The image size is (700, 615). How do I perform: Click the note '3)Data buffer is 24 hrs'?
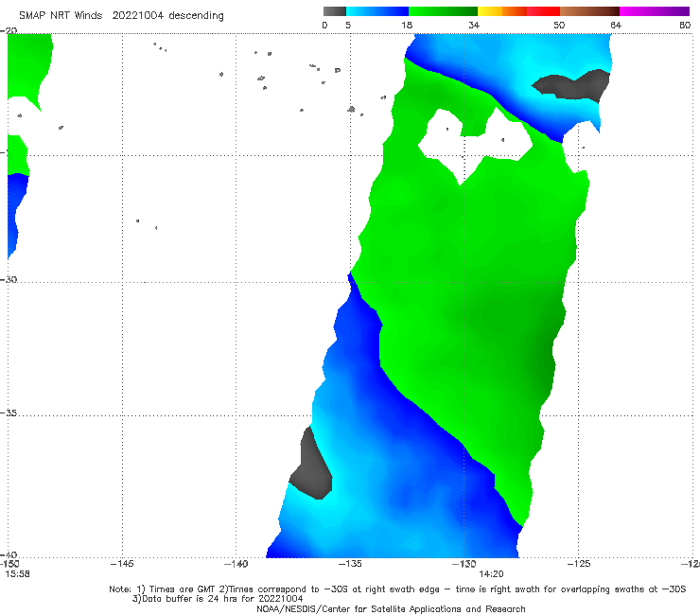click(218, 599)
